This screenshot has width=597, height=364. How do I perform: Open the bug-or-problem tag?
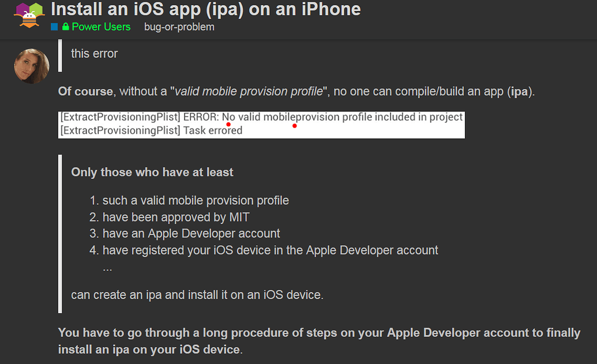pos(179,27)
